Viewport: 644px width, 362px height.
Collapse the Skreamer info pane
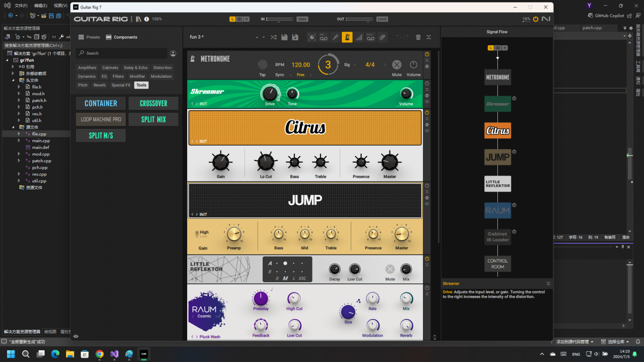pyautogui.click(x=548, y=284)
